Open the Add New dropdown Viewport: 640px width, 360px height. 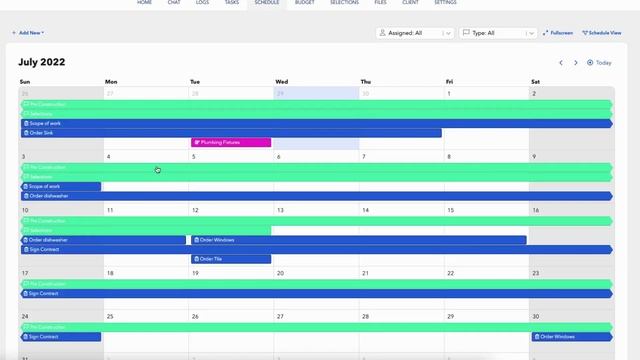click(x=28, y=33)
